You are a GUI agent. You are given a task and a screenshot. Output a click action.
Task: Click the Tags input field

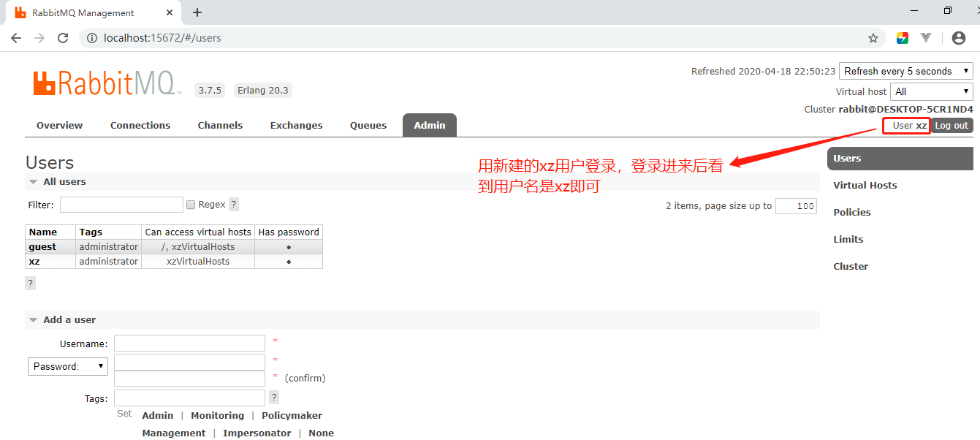[189, 398]
